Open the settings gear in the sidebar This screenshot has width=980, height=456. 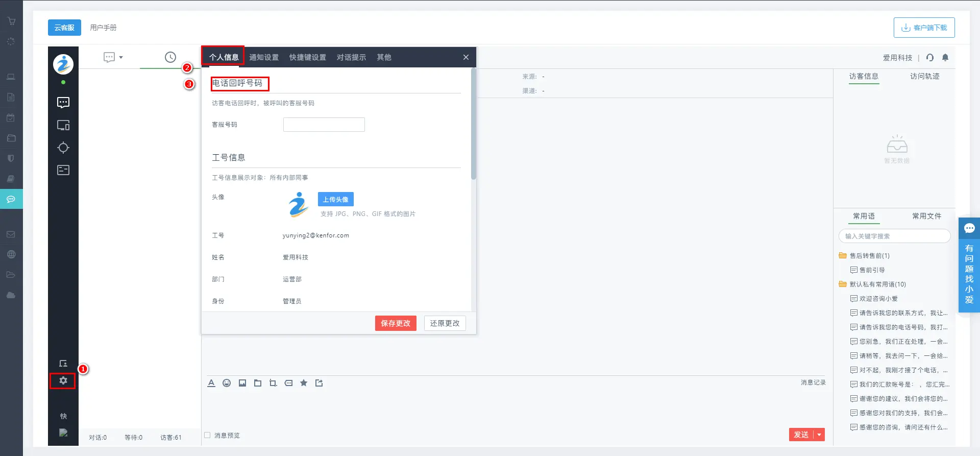pos(63,380)
